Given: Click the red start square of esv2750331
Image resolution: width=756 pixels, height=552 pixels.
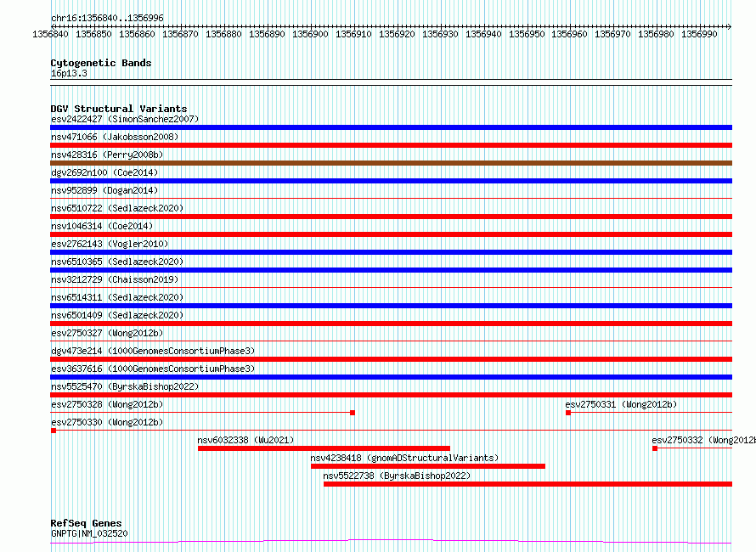Looking at the screenshot, I should [x=568, y=413].
